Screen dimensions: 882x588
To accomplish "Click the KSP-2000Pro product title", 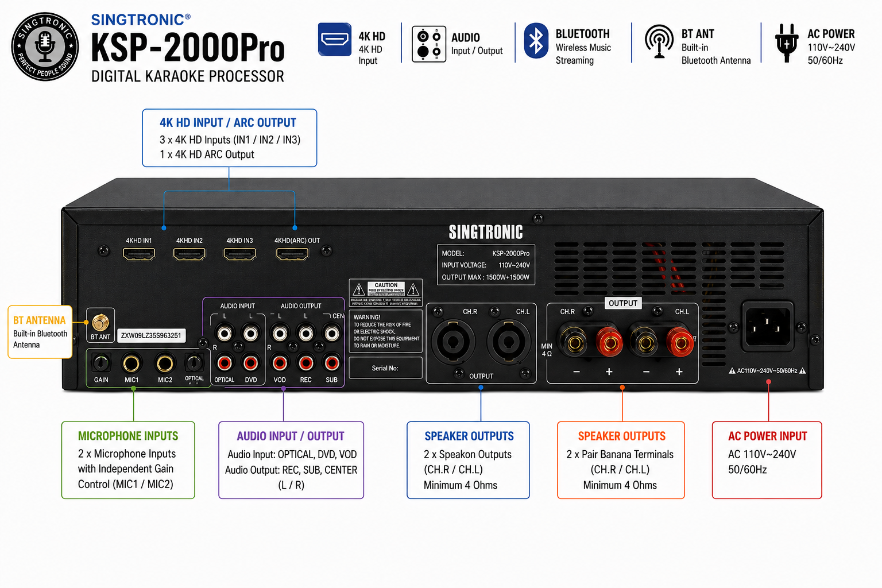I will click(x=188, y=47).
